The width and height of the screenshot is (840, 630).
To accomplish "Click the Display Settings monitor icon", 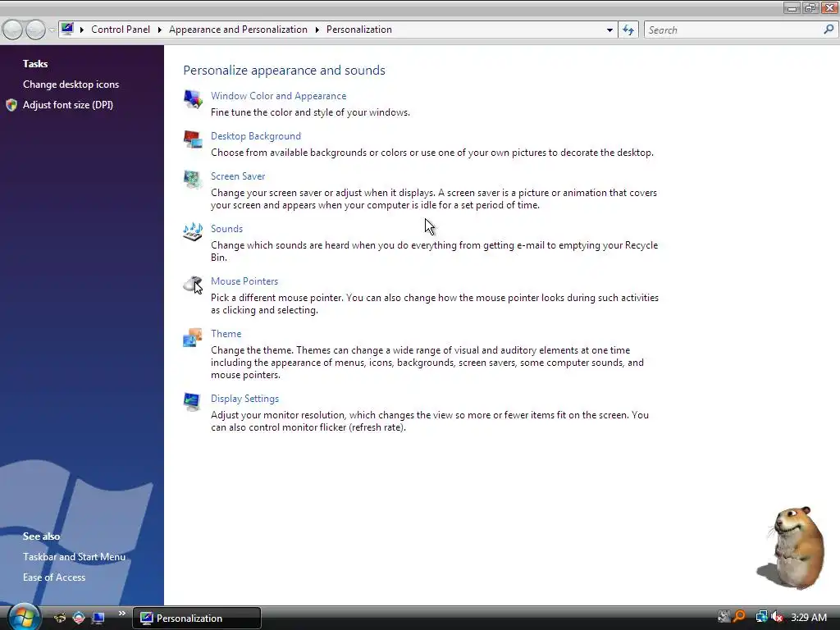I will [x=192, y=402].
